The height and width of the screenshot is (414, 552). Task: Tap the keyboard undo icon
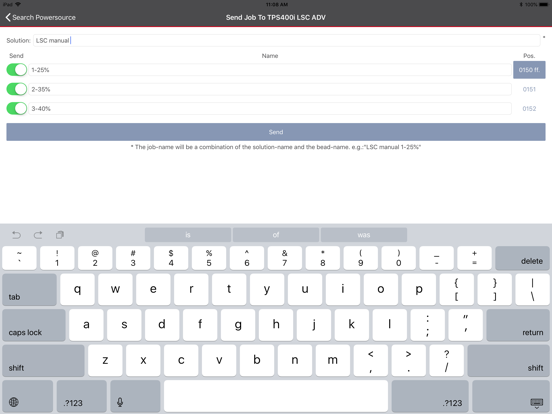click(16, 235)
